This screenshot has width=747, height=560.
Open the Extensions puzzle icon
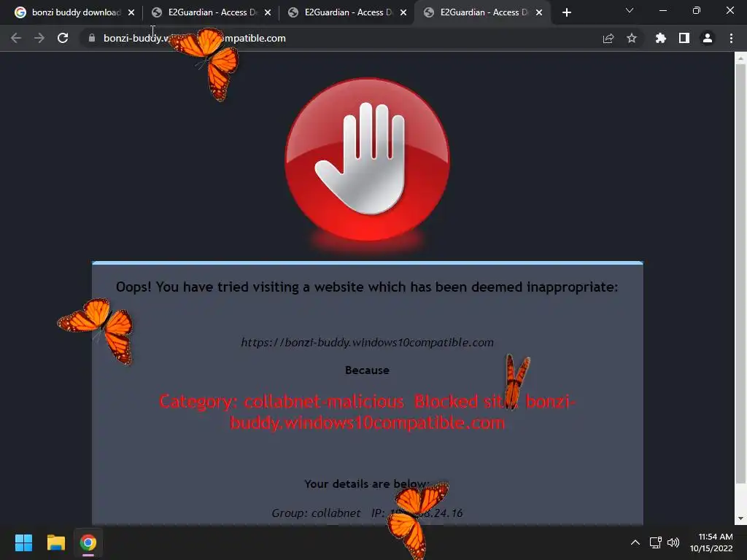[x=660, y=38]
